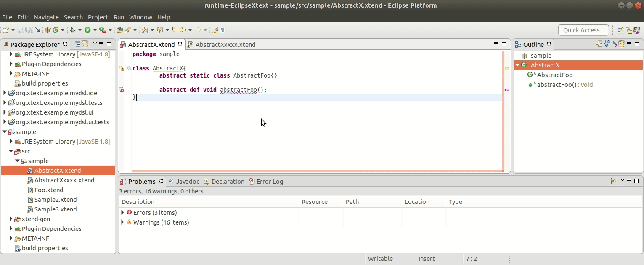Click the error marker in overview ruler
644x265 pixels.
click(x=507, y=90)
